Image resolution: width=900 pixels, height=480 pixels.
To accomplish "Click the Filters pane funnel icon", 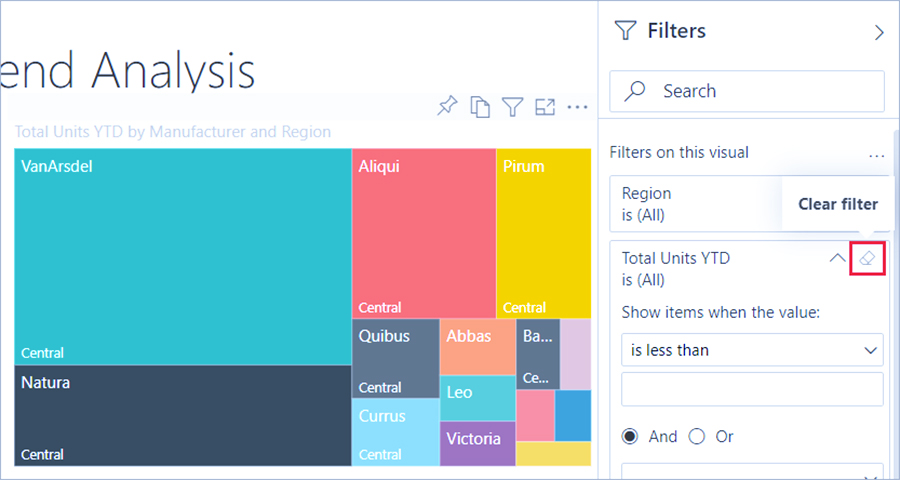I will coord(625,31).
